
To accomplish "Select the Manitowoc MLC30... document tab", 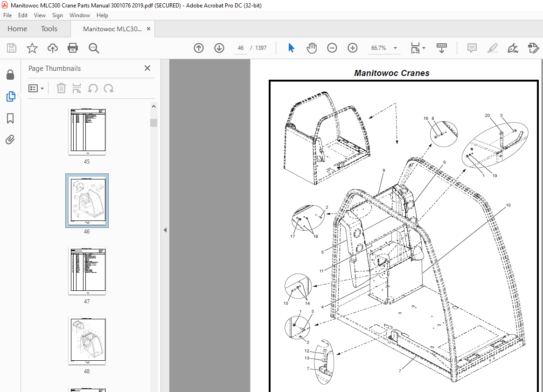I will click(112, 29).
